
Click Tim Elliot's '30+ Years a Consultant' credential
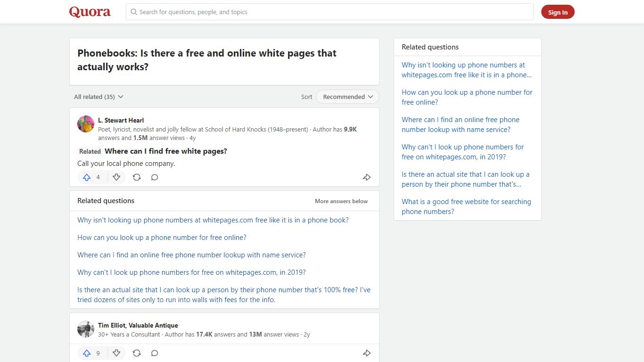point(129,334)
